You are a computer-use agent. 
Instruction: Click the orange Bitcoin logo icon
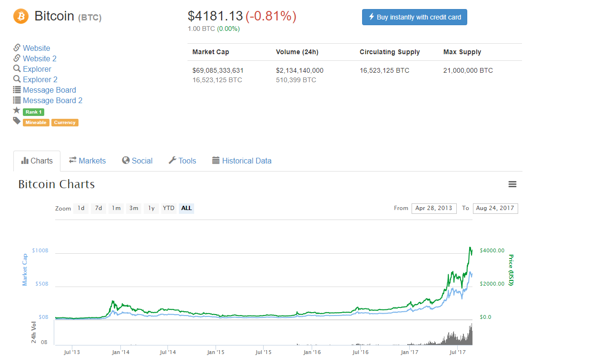click(21, 16)
